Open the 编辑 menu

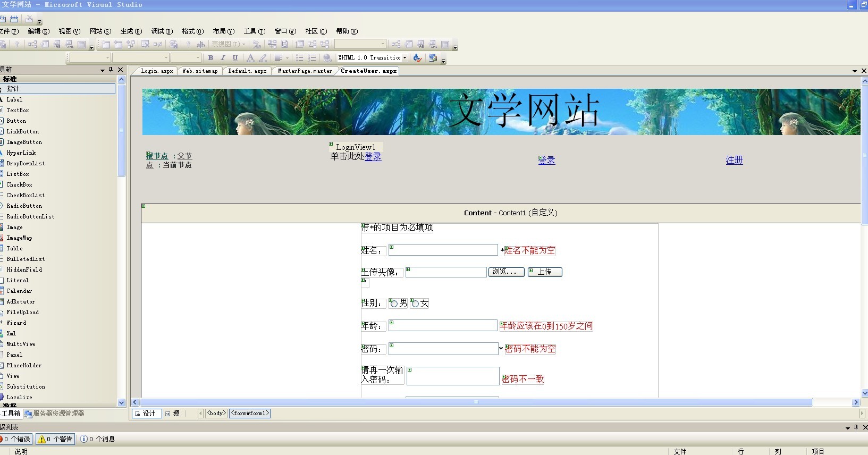pos(38,31)
